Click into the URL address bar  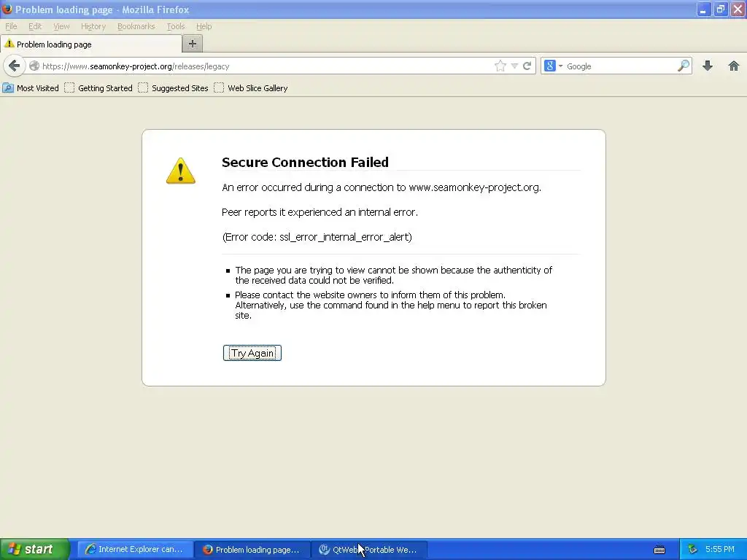pos(267,66)
